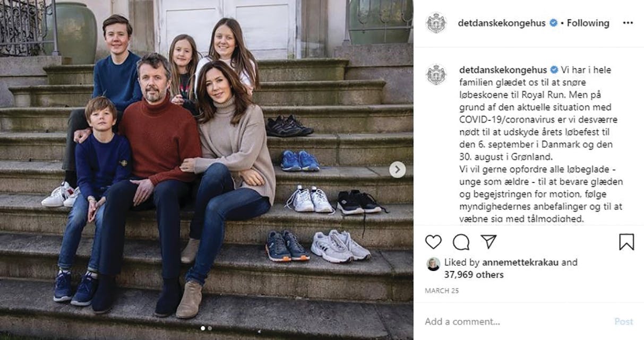Click the MARCH 25 post date
This screenshot has width=644, height=340.
[442, 291]
